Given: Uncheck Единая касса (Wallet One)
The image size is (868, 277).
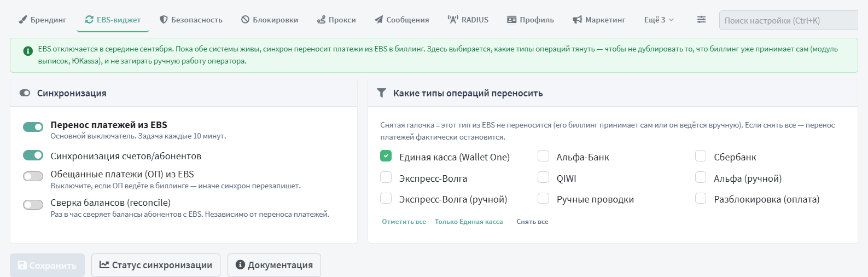Looking at the screenshot, I should (386, 156).
